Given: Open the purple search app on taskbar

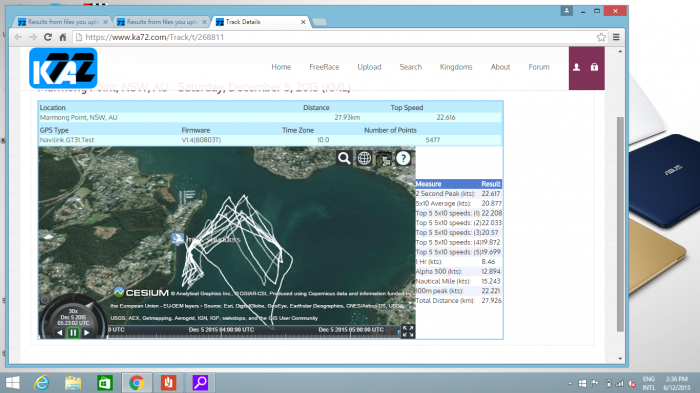Looking at the screenshot, I should pyautogui.click(x=200, y=383).
